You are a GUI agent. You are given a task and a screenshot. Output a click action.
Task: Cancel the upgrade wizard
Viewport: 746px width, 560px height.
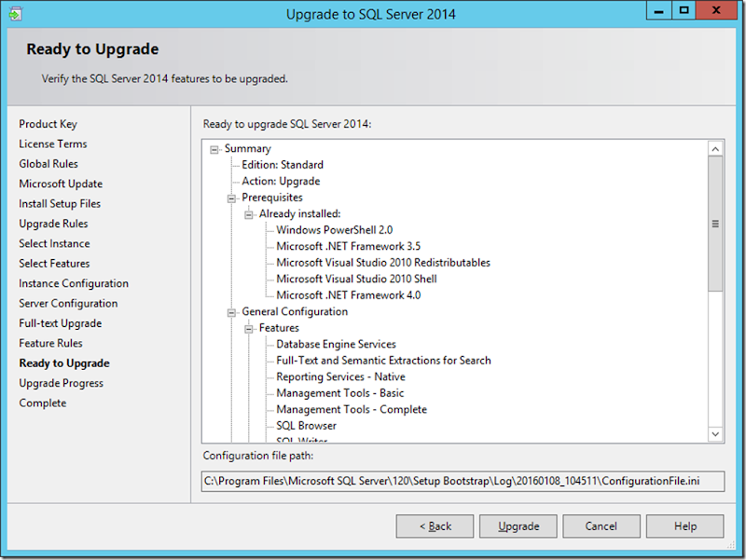pos(601,526)
